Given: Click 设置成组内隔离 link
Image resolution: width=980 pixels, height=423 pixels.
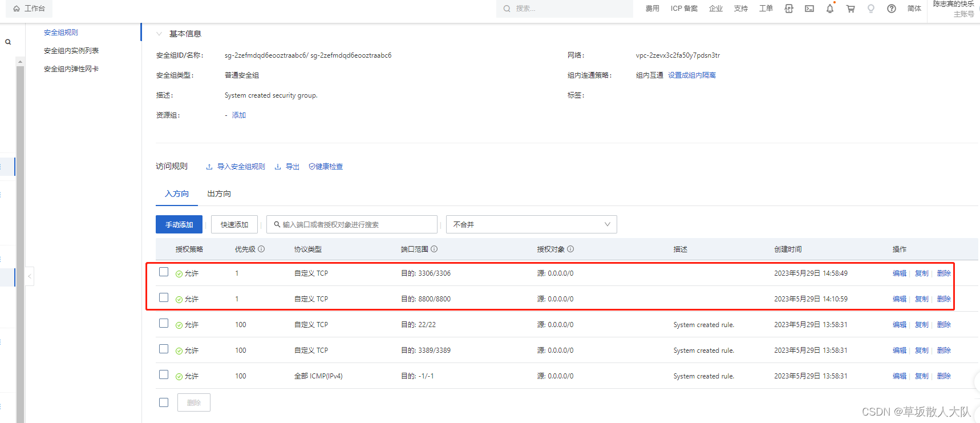Looking at the screenshot, I should (692, 75).
